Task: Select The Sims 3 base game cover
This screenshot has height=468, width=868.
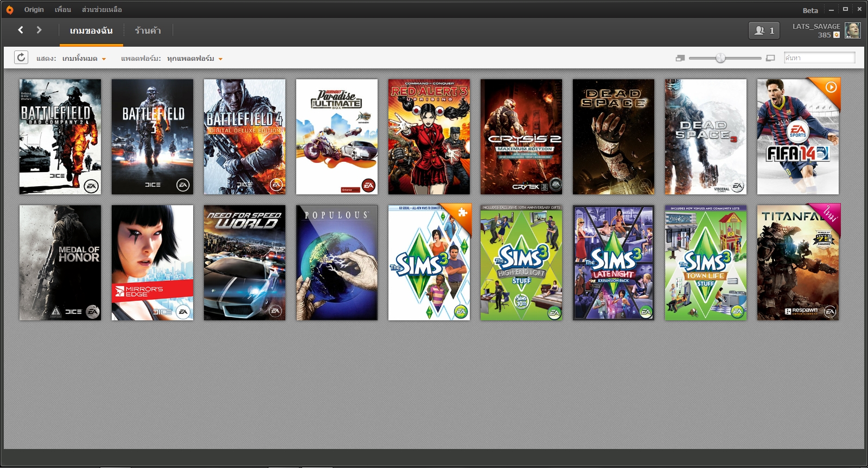Action: click(x=429, y=263)
